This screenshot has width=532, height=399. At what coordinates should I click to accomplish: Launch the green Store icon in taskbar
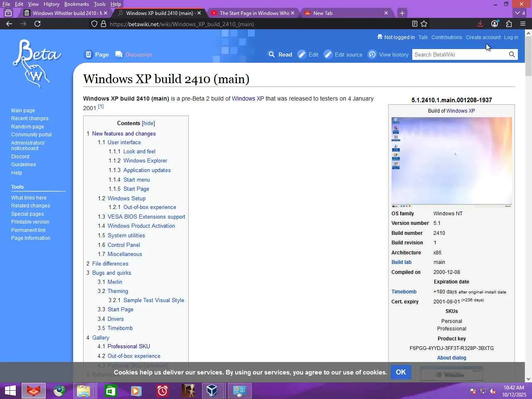pos(111,391)
